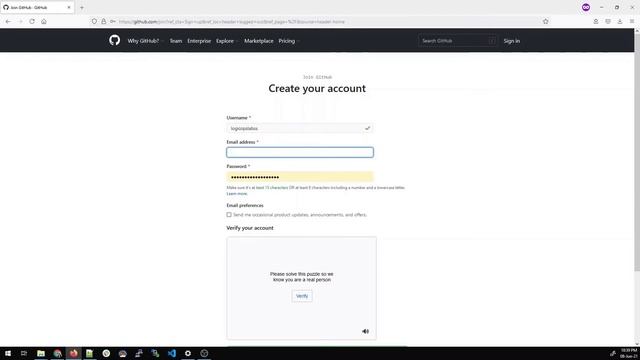Viewport: 640px width, 360px height.
Task: Bookmark this page with the star
Action: [546, 21]
